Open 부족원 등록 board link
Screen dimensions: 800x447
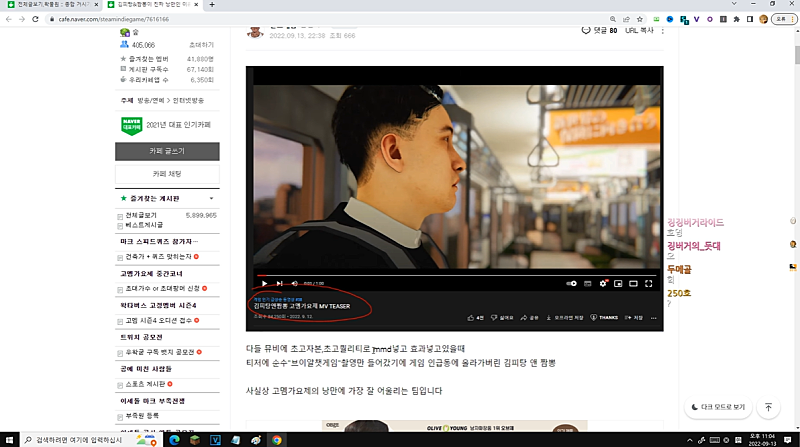[142, 416]
